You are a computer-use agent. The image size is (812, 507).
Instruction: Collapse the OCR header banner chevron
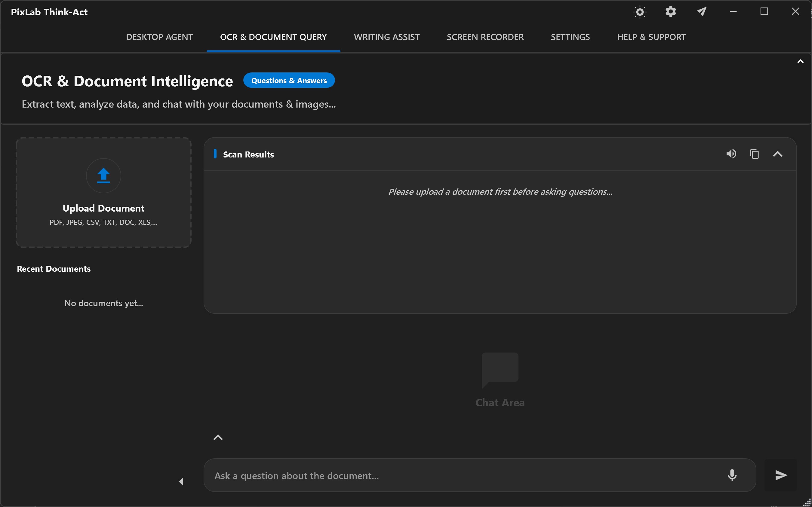pos(800,61)
